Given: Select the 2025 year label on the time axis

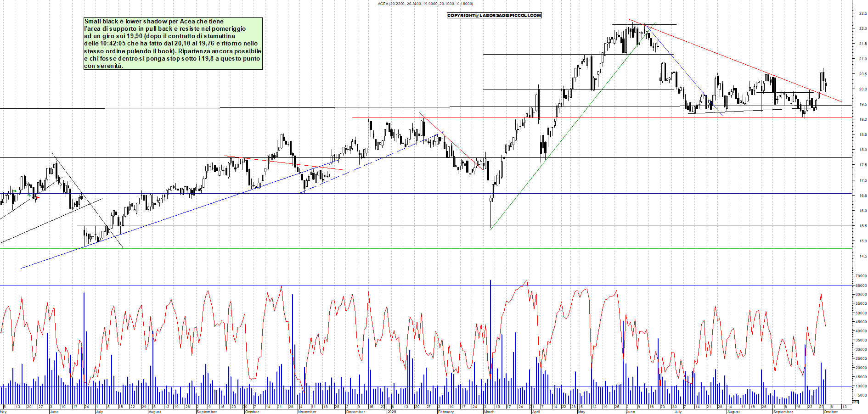Looking at the screenshot, I should (x=391, y=412).
